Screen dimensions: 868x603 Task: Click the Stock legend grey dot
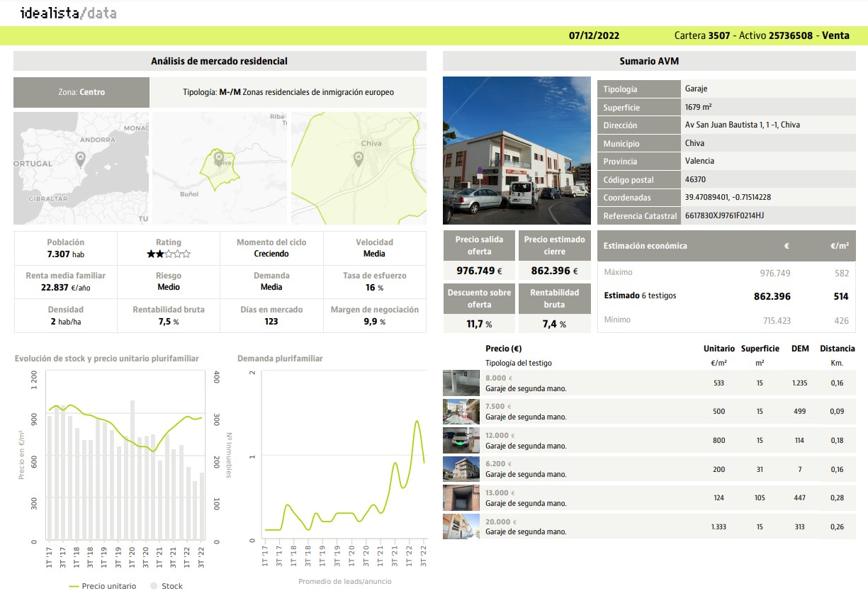[153, 586]
